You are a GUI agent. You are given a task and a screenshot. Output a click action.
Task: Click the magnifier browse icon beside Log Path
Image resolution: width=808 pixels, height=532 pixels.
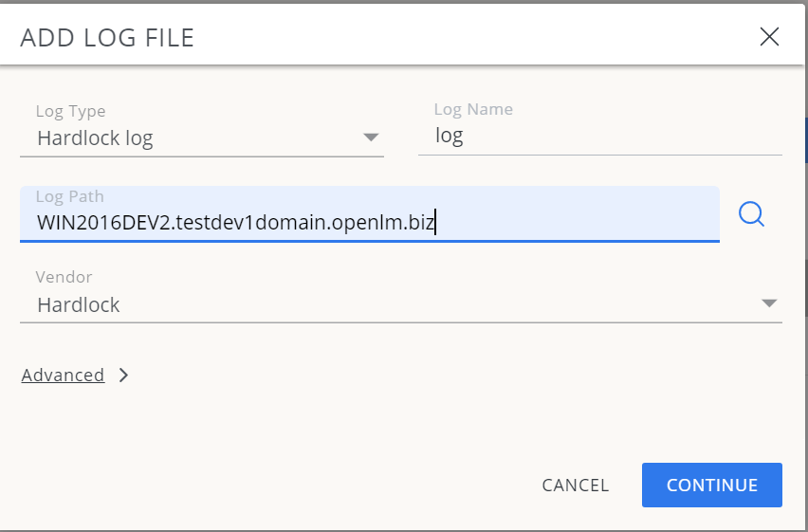[751, 214]
